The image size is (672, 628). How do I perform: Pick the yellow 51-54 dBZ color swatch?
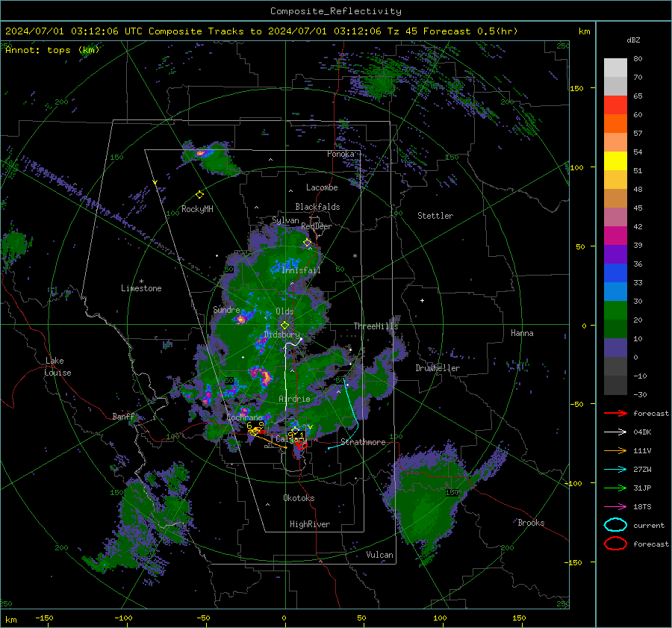(x=615, y=161)
